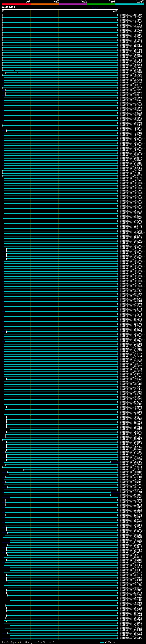Select the UniRef100_Q6YV04 label
Viewport: 146px width, 644px height.
pyautogui.click(x=131, y=80)
